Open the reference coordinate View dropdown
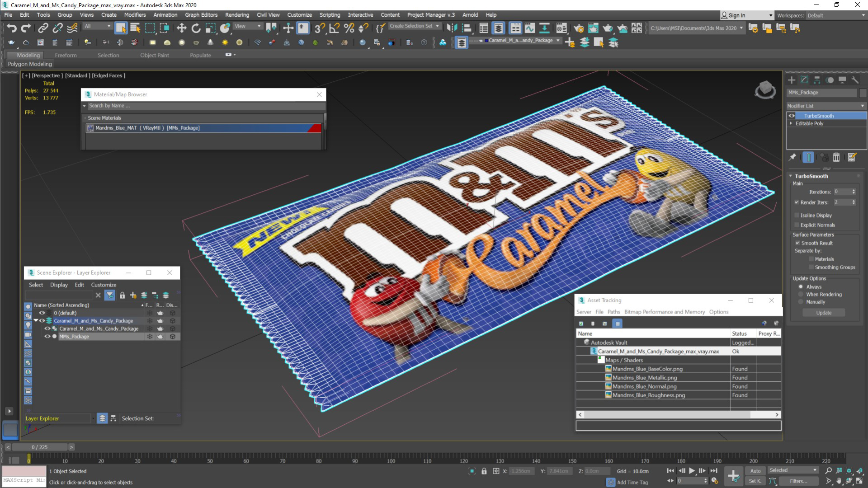The image size is (868, 488). coord(248,27)
